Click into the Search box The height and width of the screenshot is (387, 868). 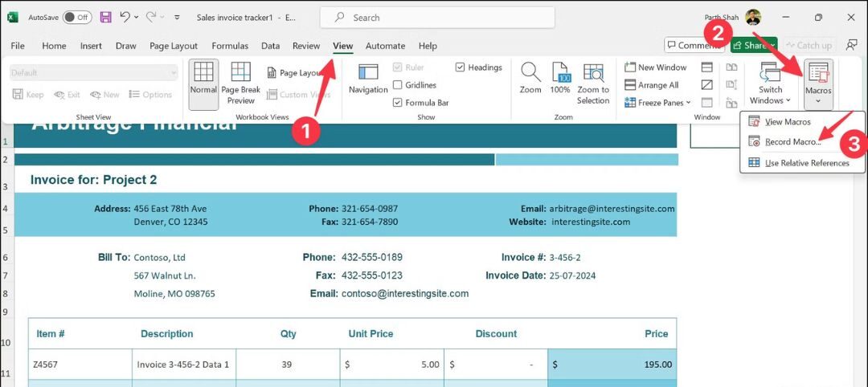(x=436, y=17)
